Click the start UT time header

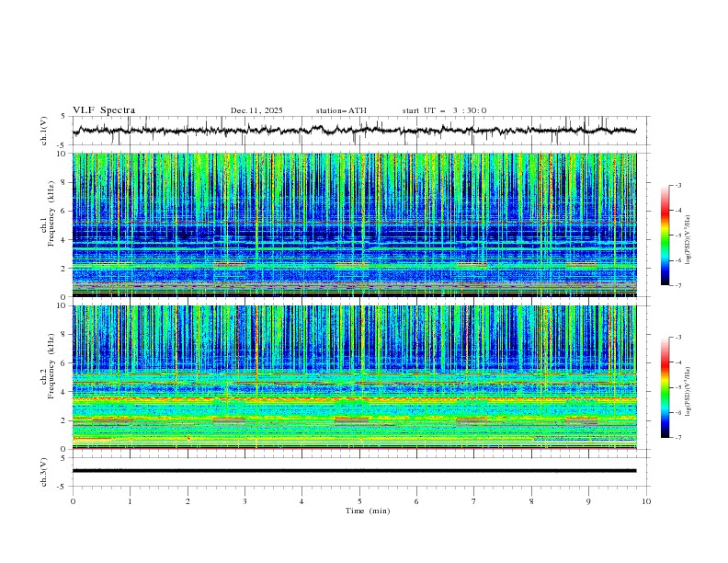click(444, 110)
